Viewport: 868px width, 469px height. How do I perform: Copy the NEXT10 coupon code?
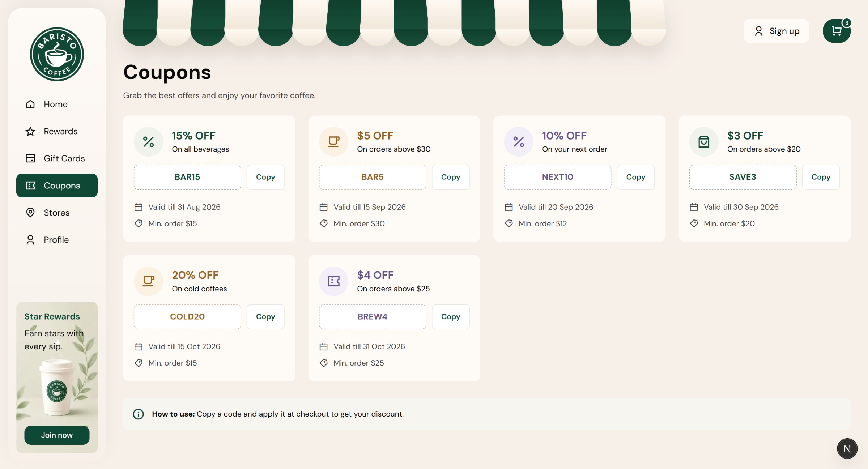[636, 177]
